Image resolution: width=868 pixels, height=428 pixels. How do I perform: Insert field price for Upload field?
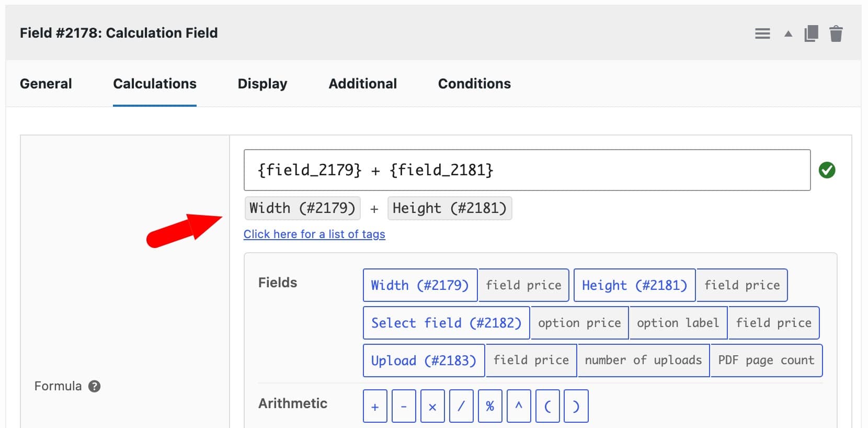tap(531, 361)
